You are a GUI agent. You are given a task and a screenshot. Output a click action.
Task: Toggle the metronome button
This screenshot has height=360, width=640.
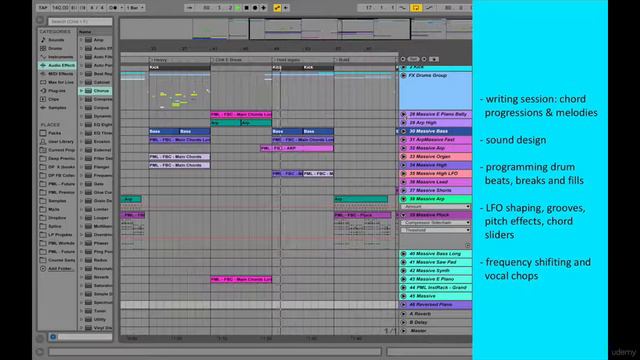coord(114,8)
